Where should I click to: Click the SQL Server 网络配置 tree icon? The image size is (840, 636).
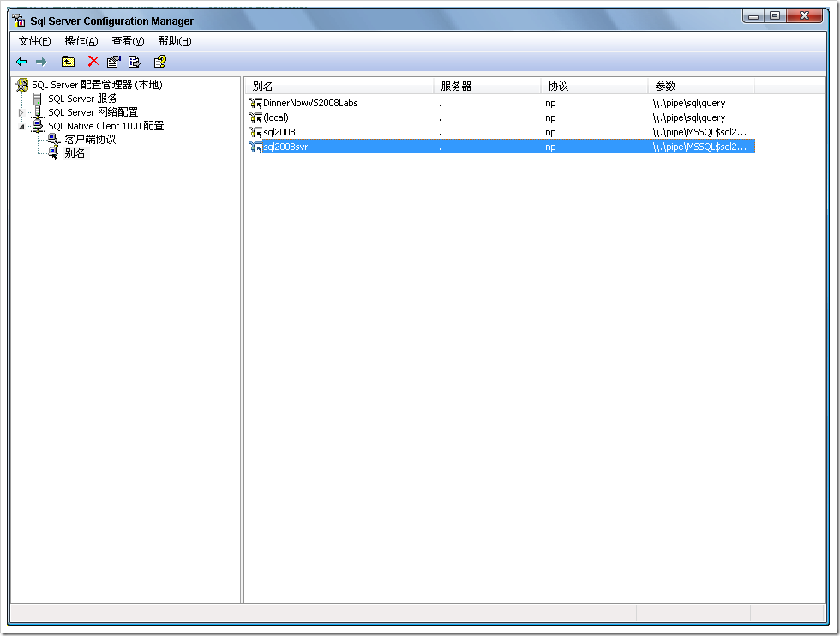38,112
